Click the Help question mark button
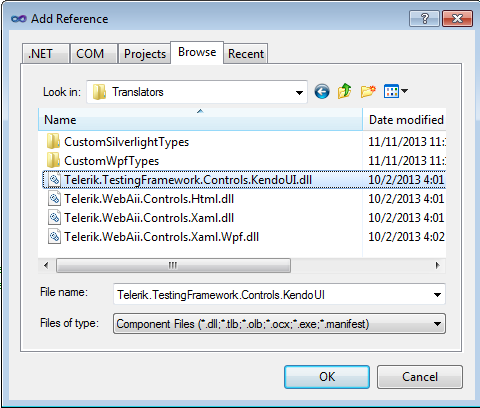Viewport: 480px width, 408px height. coord(424,18)
